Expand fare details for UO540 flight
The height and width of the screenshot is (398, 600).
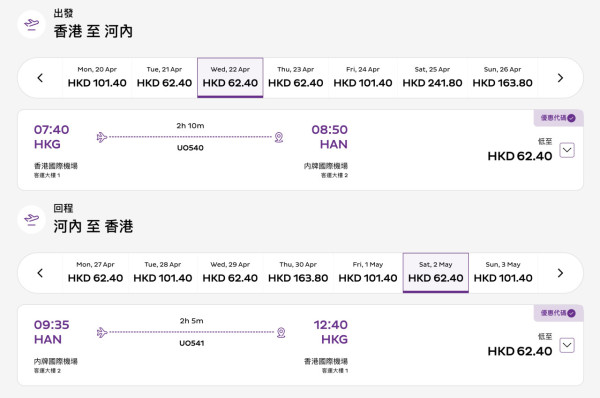[567, 150]
